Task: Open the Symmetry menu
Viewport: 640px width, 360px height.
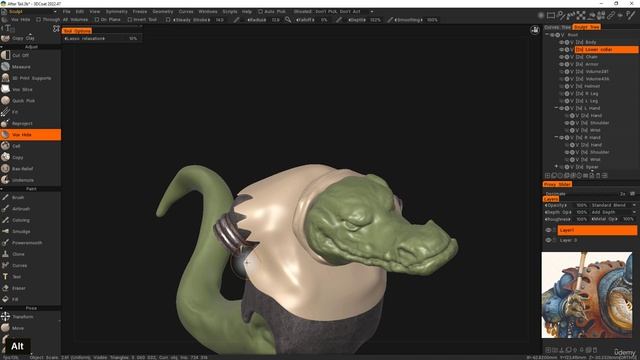Action: 116,12
